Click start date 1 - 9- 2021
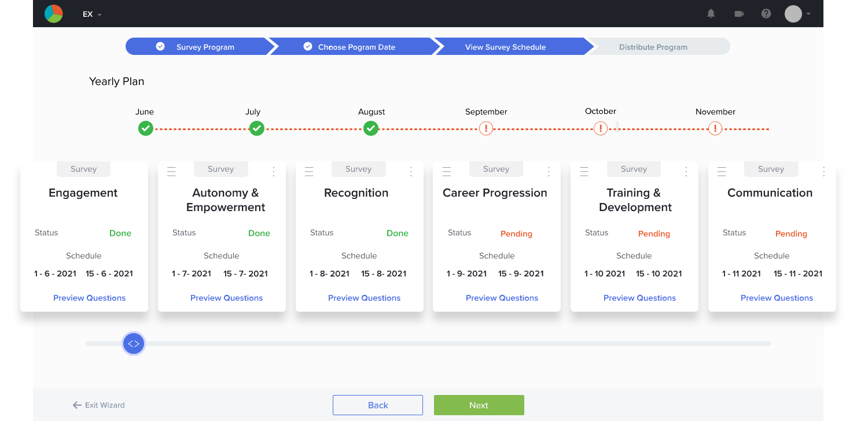 [x=466, y=274]
